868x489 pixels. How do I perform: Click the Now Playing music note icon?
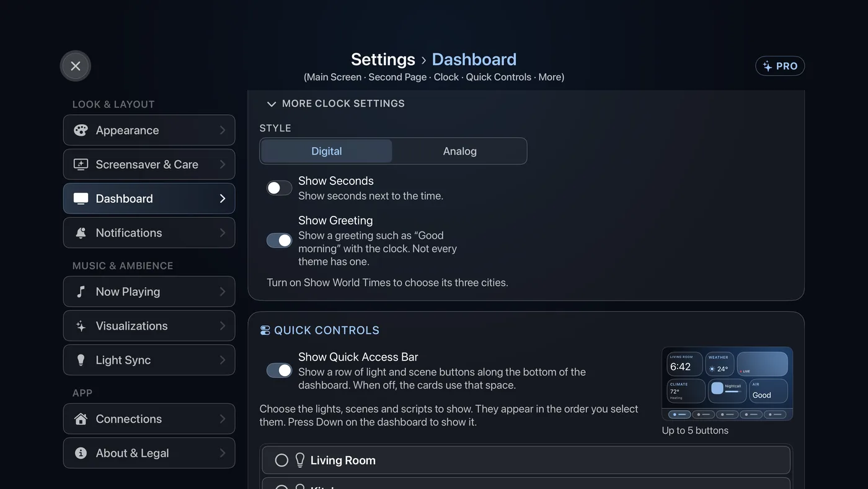pyautogui.click(x=81, y=292)
